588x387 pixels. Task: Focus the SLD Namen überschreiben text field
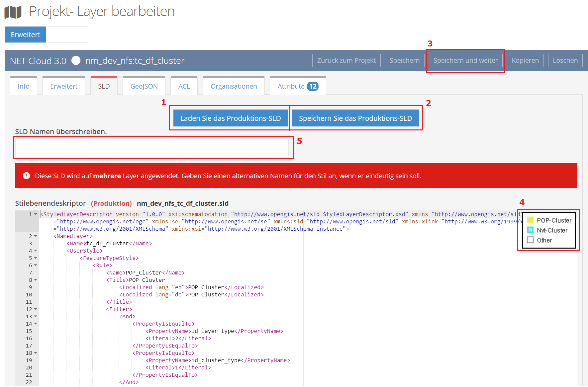point(152,147)
